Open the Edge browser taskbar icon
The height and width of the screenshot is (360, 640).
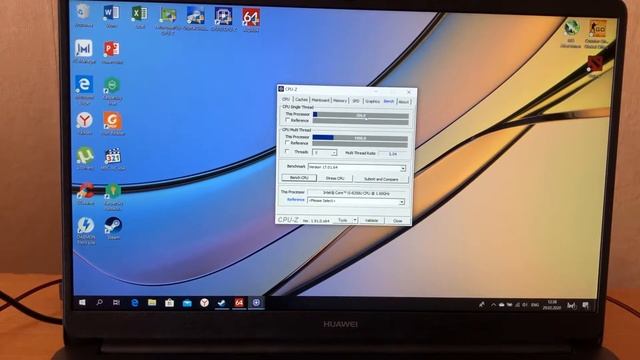[134, 302]
